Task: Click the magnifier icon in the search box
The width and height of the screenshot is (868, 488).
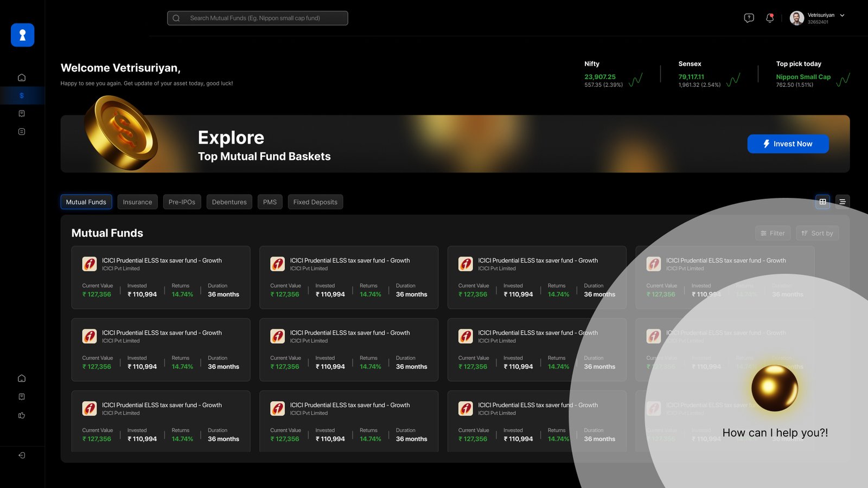Action: coord(176,18)
